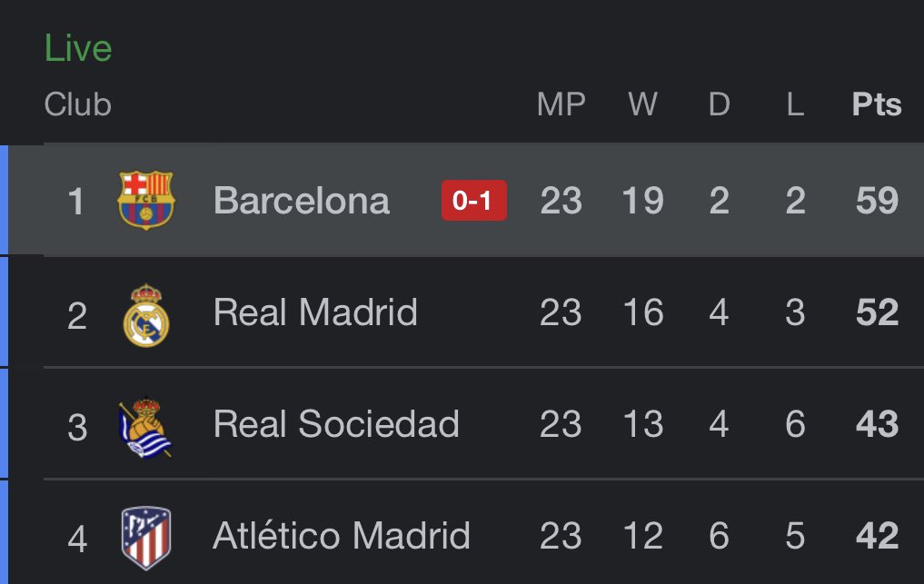Click the MP column header
Viewport: 924px width, 584px height.
pos(561,105)
